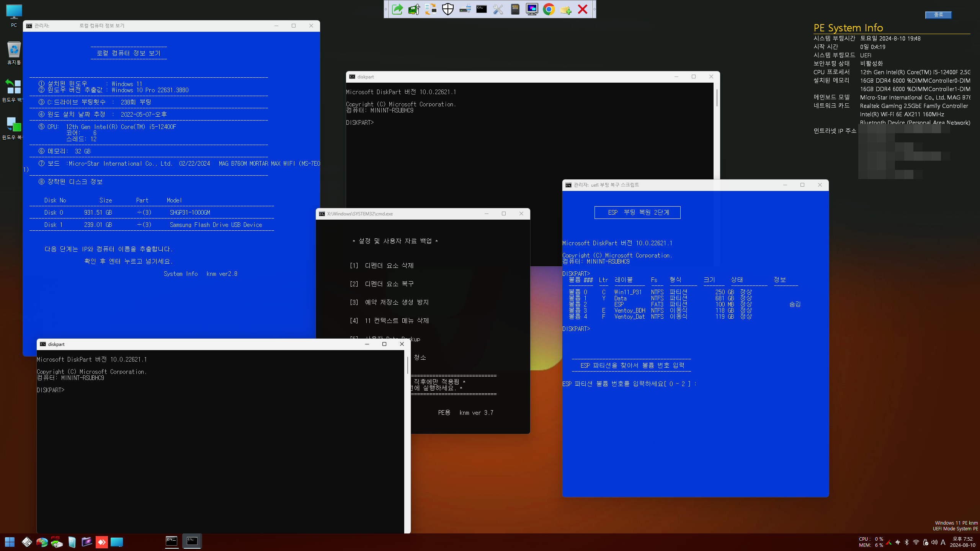
Task: Launch Google Chrome from the top dock
Action: (x=549, y=9)
